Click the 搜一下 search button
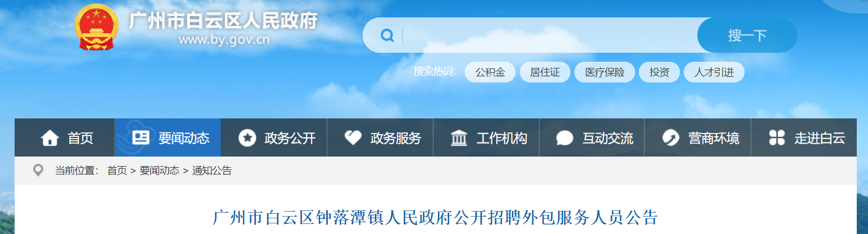 pos(747,35)
